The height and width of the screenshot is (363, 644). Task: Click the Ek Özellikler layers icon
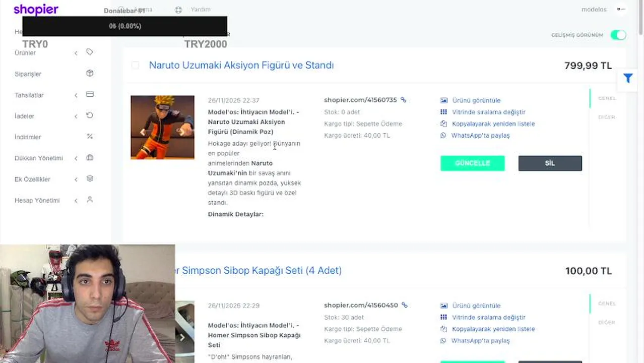(x=90, y=178)
